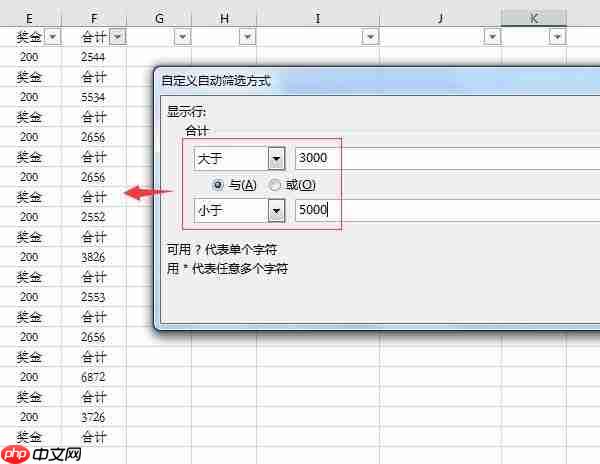The image size is (600, 464).
Task: Open column I filter dropdown arrow
Action: [x=370, y=37]
